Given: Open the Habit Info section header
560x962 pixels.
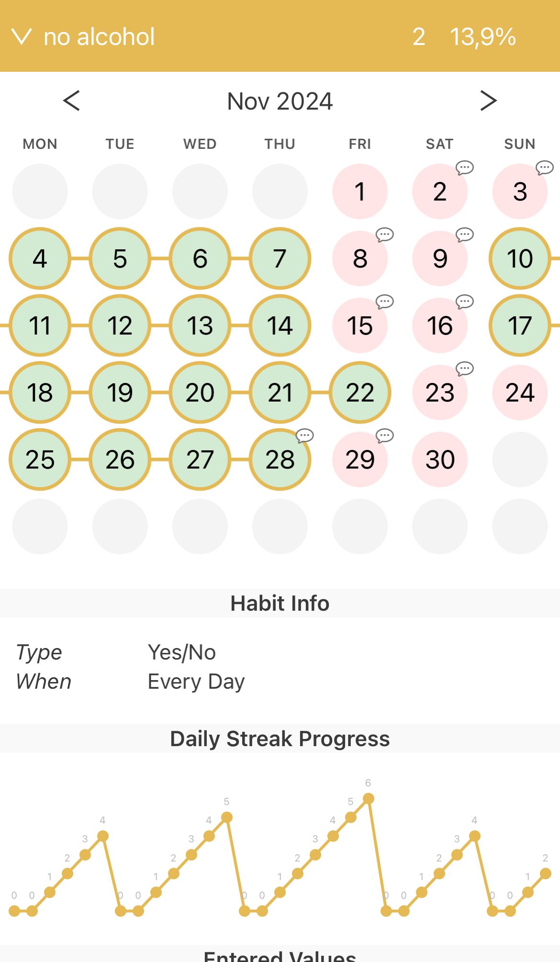Looking at the screenshot, I should pyautogui.click(x=280, y=603).
